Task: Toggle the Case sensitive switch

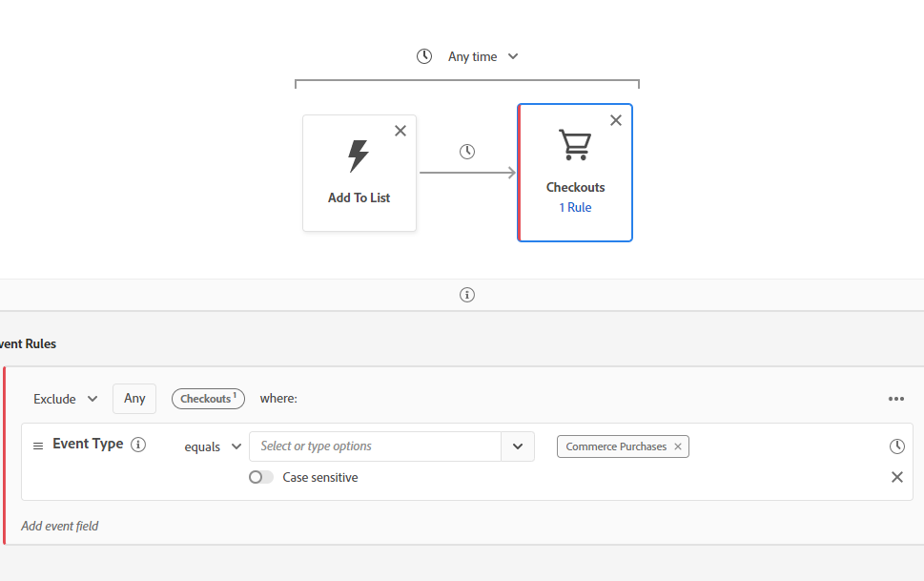Action: (x=260, y=477)
